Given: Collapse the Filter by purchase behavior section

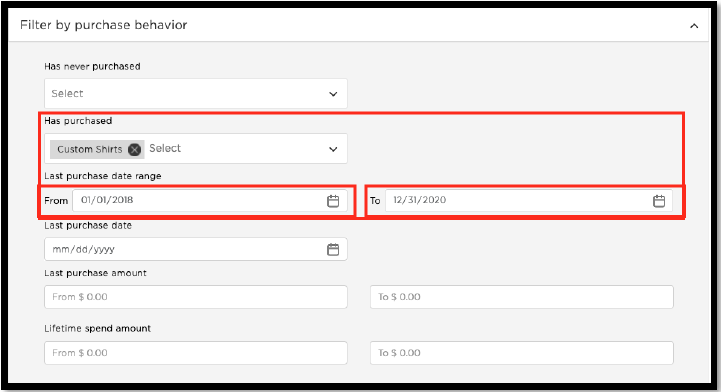Looking at the screenshot, I should [x=694, y=26].
